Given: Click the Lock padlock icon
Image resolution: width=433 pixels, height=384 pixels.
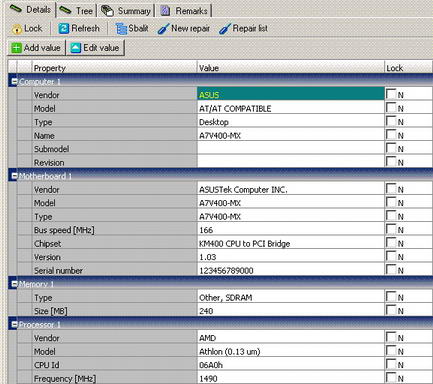Looking at the screenshot, I should coord(16,29).
